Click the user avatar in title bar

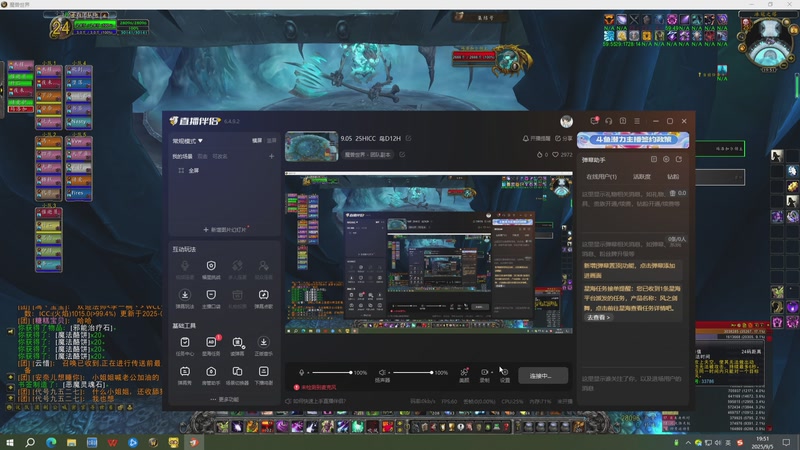click(x=566, y=121)
